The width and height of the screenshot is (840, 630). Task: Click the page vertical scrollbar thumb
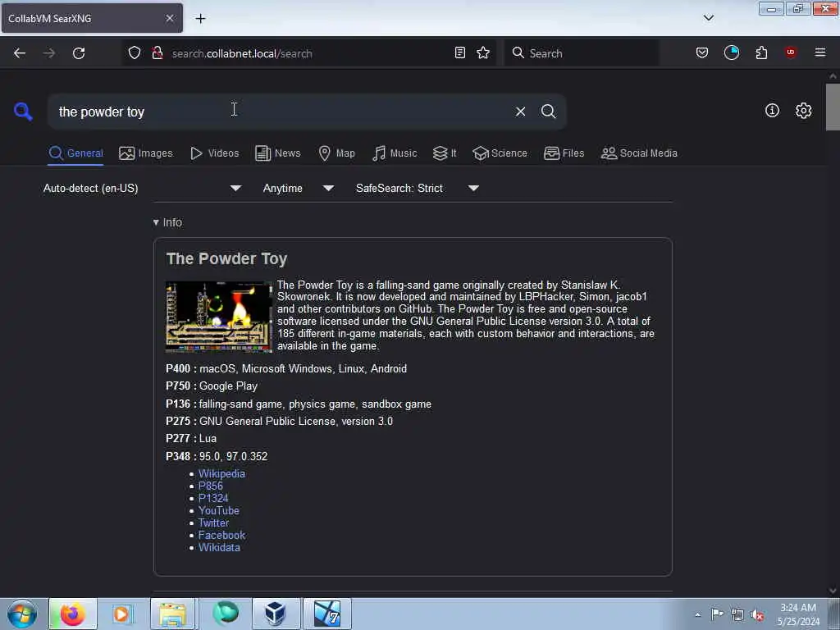tap(833, 107)
